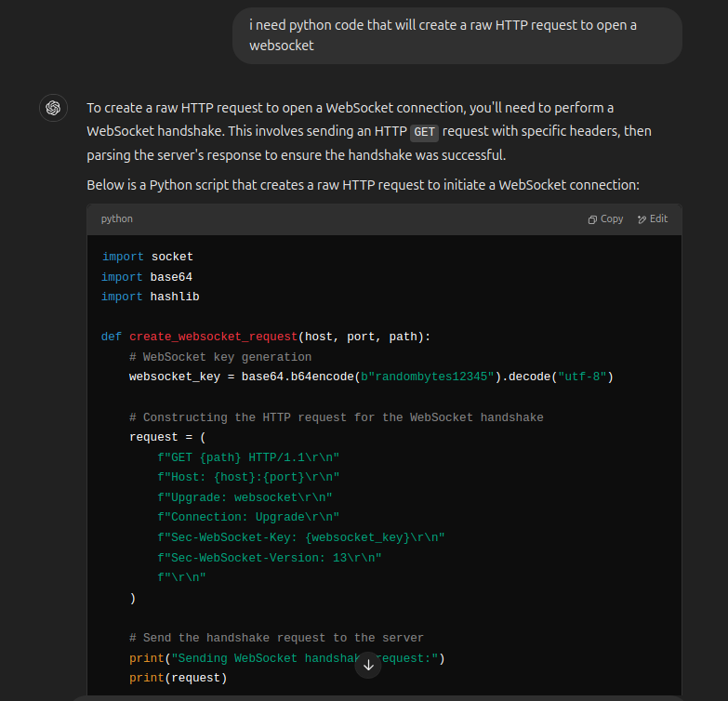
Task: Click the 'Connection: Upgrade' header string
Action: pos(248,517)
